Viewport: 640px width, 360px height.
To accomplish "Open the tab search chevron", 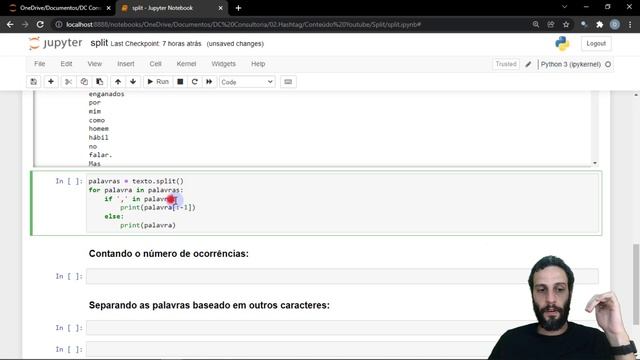I will 564,7.
